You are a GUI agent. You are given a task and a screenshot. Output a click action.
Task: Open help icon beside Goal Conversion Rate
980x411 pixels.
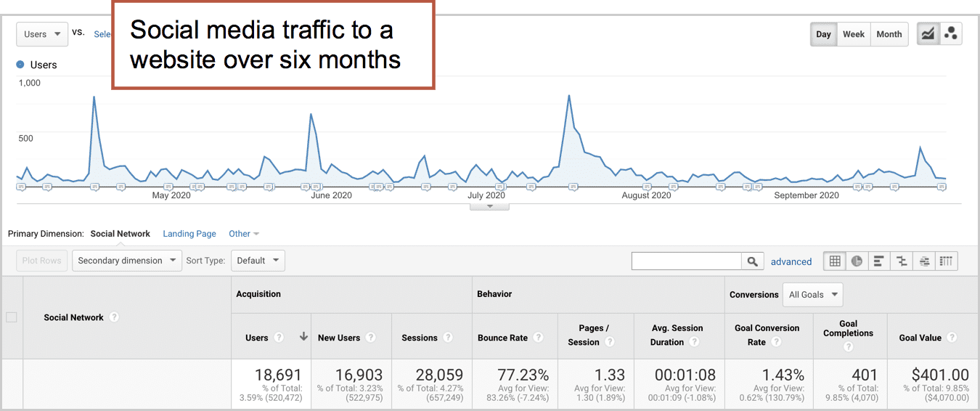(x=775, y=342)
